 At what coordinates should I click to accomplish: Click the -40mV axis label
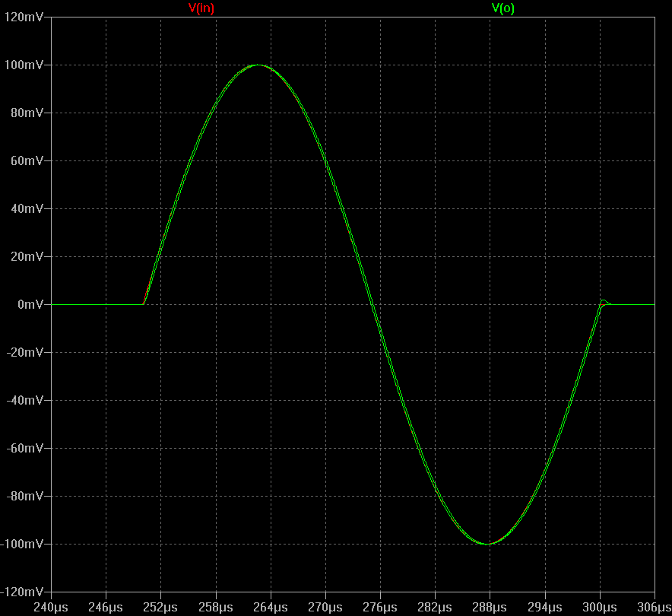[x=25, y=400]
